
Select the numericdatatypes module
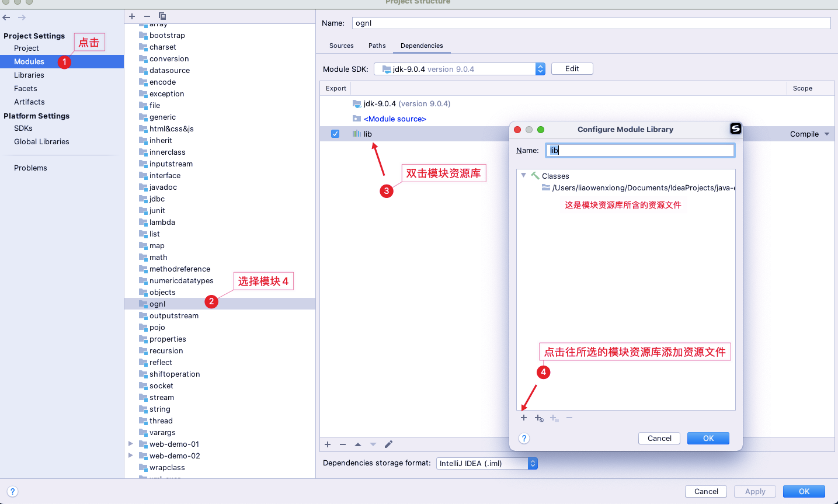point(182,280)
